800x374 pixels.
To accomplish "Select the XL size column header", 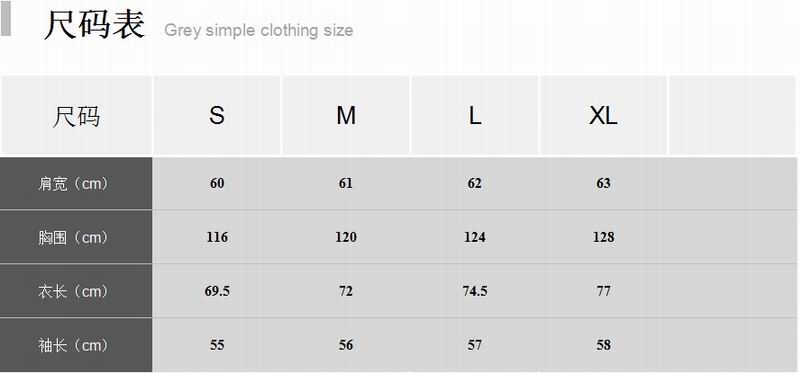I will pyautogui.click(x=604, y=115).
